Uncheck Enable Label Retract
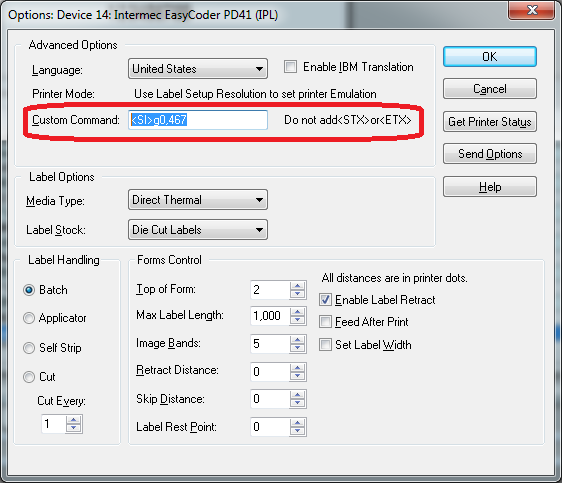This screenshot has width=562, height=483. 325,300
